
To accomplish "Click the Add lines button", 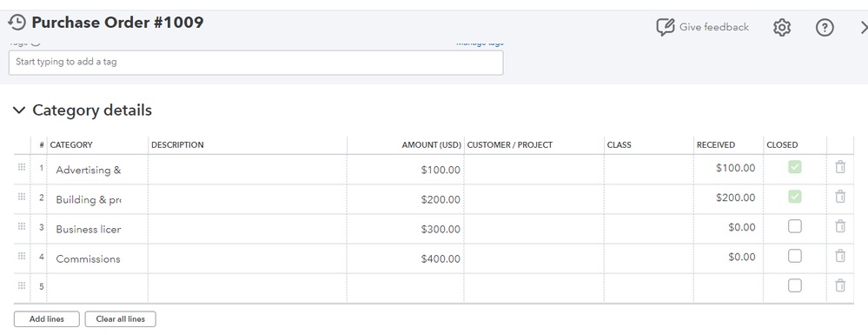I will (x=47, y=319).
